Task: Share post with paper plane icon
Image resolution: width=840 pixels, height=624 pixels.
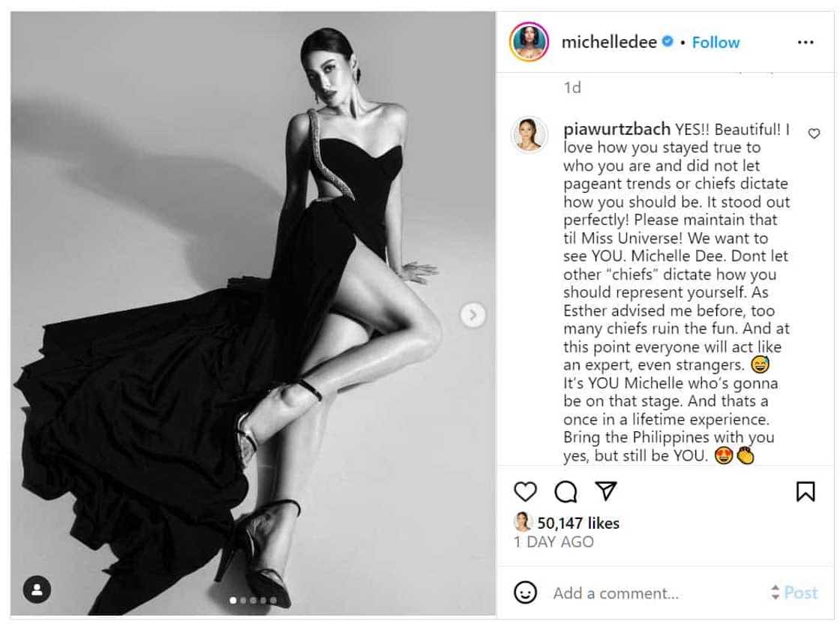Action: [606, 490]
